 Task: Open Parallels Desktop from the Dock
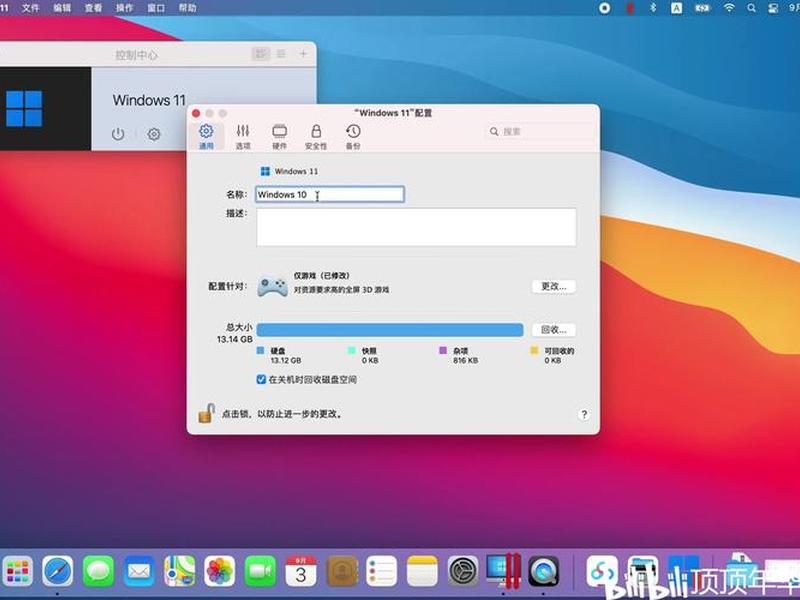coord(503,571)
